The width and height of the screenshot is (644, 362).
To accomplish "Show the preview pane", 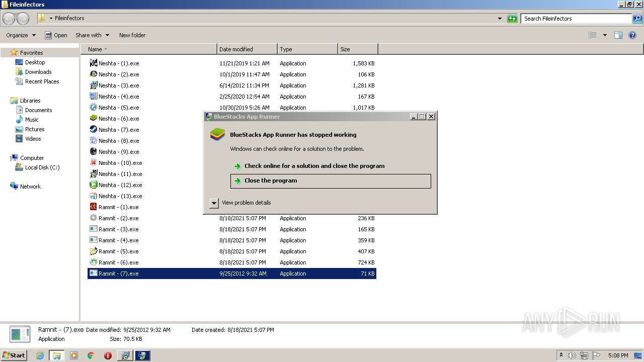I will pos(618,35).
